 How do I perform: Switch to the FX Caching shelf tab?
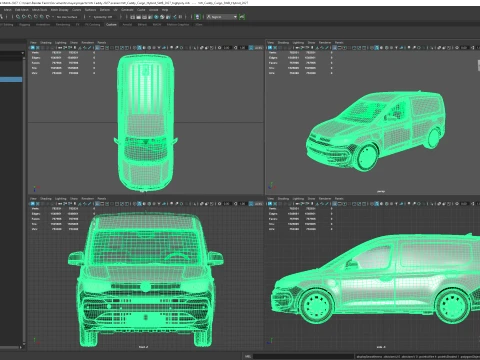[x=92, y=24]
